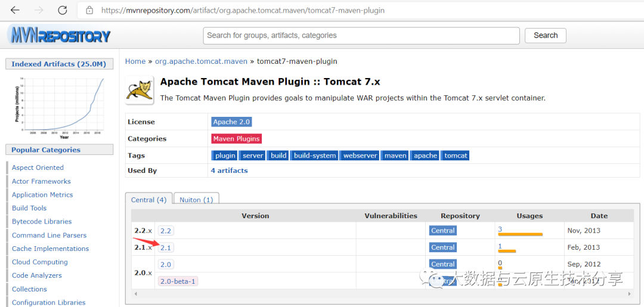Image resolution: width=644 pixels, height=307 pixels.
Task: Select the Maven Plugins category tag
Action: [236, 138]
